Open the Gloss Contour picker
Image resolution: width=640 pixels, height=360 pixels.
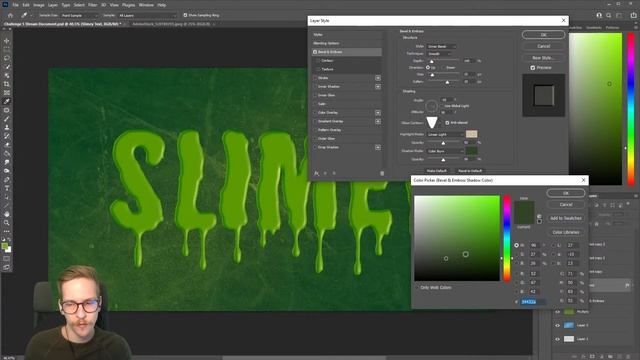click(433, 123)
